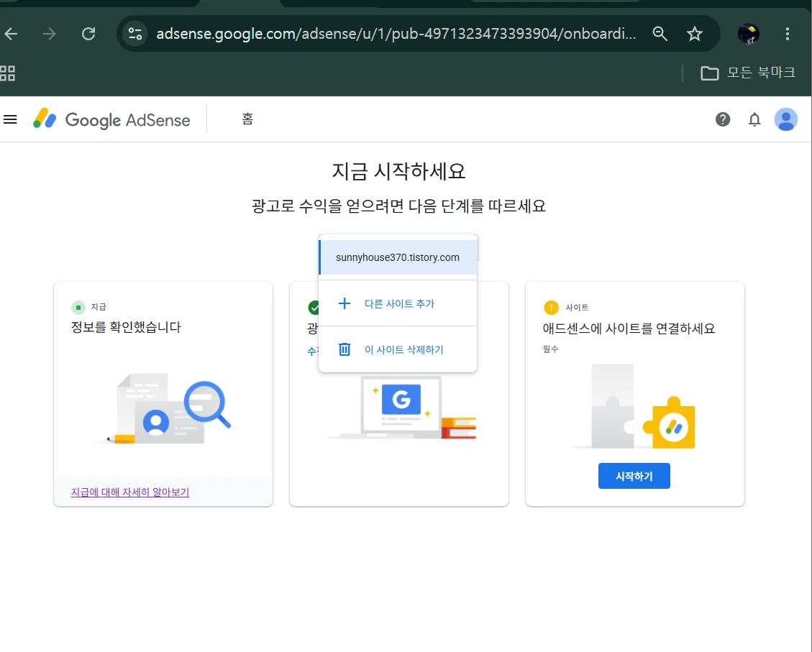Open the 모든 북마크 folder
The height and width of the screenshot is (652, 812).
tap(748, 73)
